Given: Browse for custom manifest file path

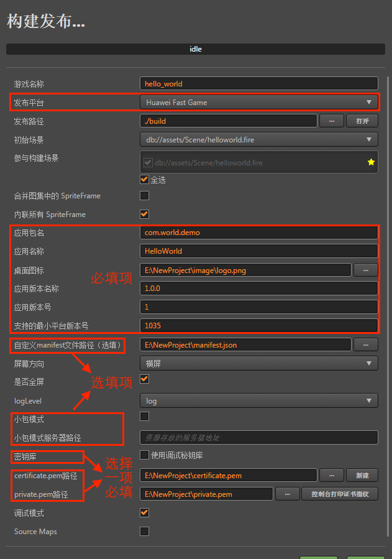Looking at the screenshot, I should click(x=366, y=344).
